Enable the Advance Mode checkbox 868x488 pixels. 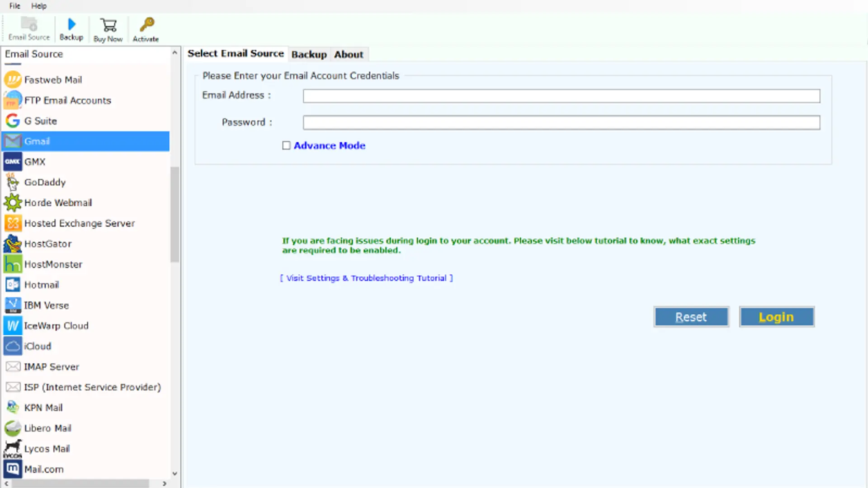click(286, 145)
